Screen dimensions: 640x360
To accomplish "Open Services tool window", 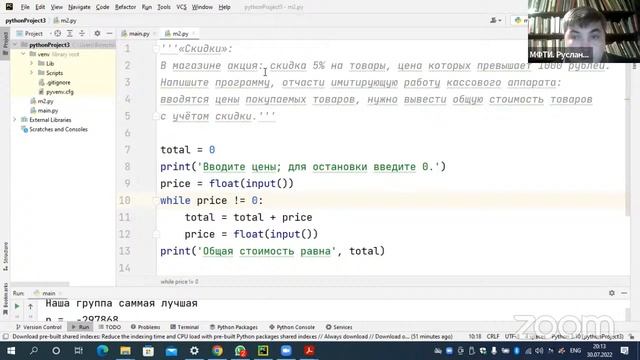I will 339,327.
